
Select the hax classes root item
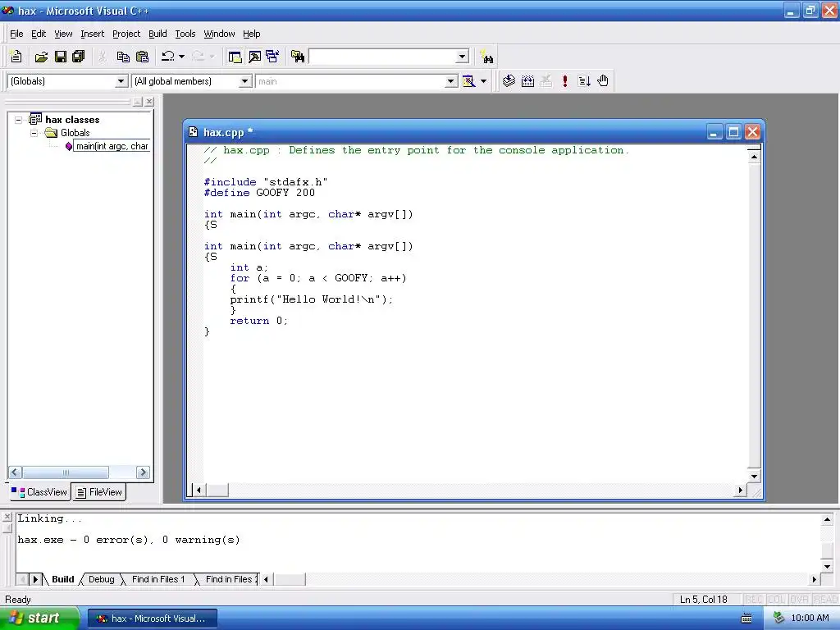pos(72,120)
